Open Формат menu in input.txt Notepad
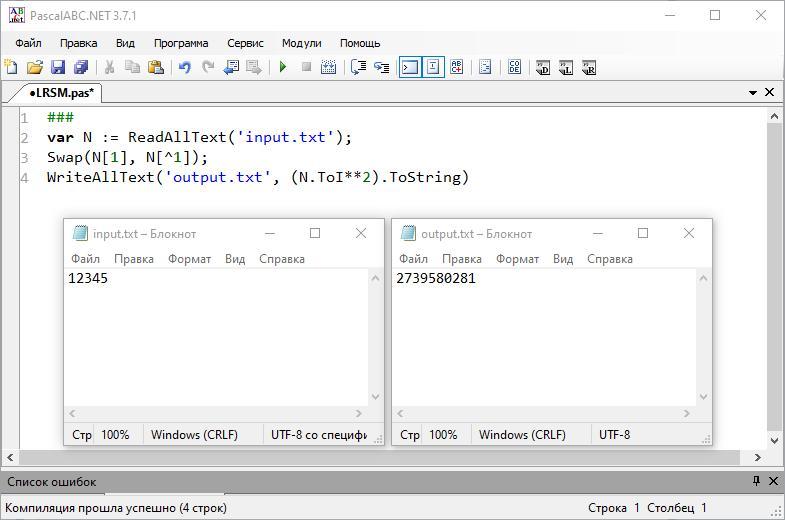This screenshot has width=785, height=520. coord(189,259)
